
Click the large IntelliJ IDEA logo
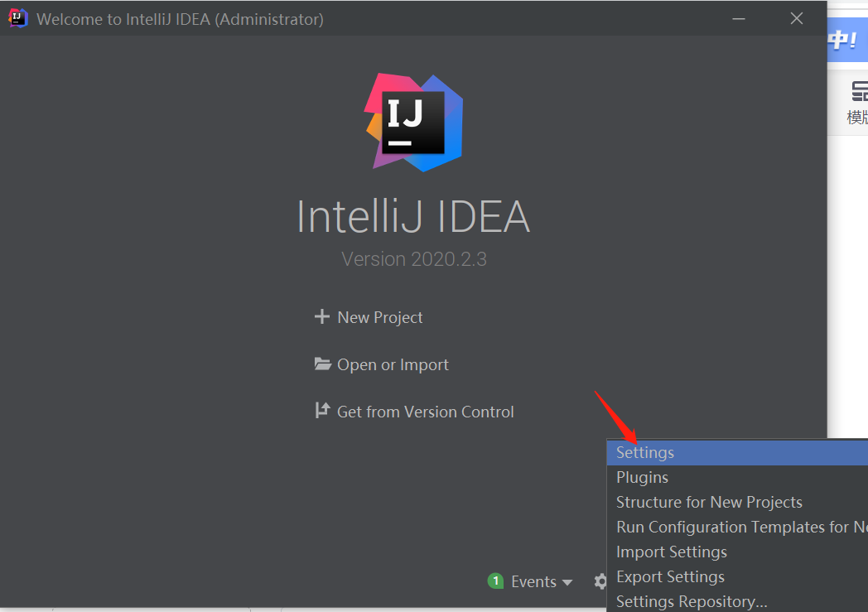coord(414,122)
